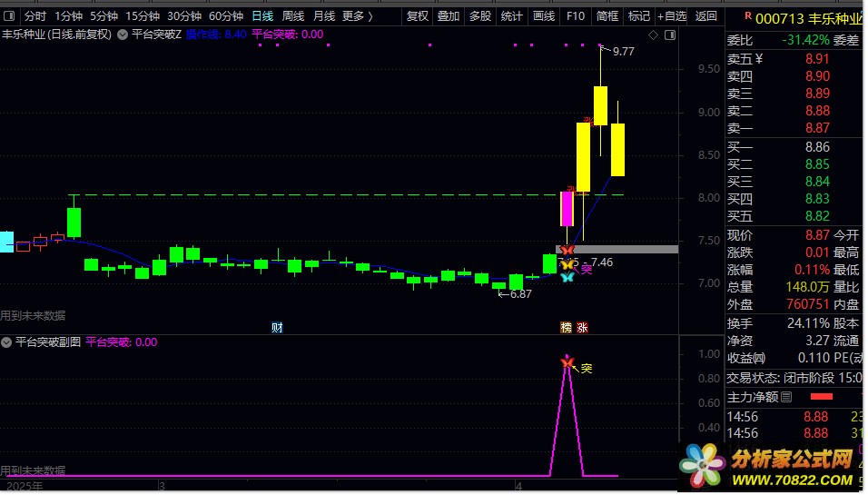Click the ¥ icon beside 卖五
The image size is (868, 495).
click(758, 59)
